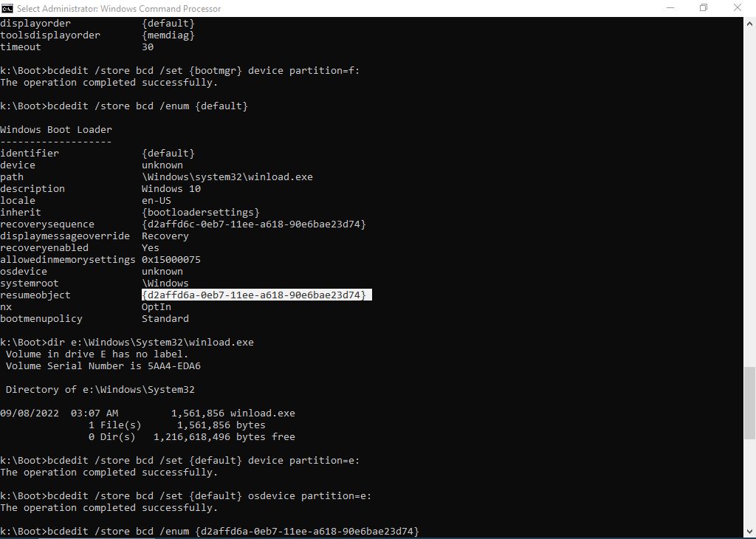Click the recoverysequence GUID value
Viewport: 756px width, 539px height.
pos(254,224)
